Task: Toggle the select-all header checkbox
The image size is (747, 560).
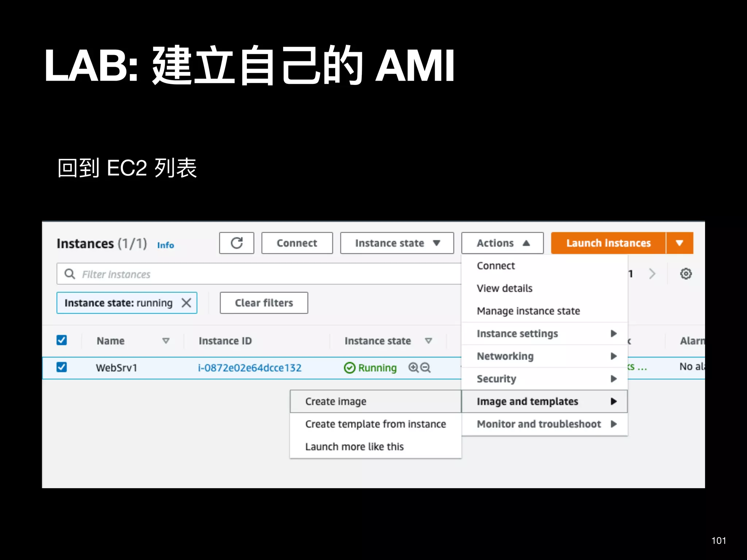Action: [x=62, y=340]
